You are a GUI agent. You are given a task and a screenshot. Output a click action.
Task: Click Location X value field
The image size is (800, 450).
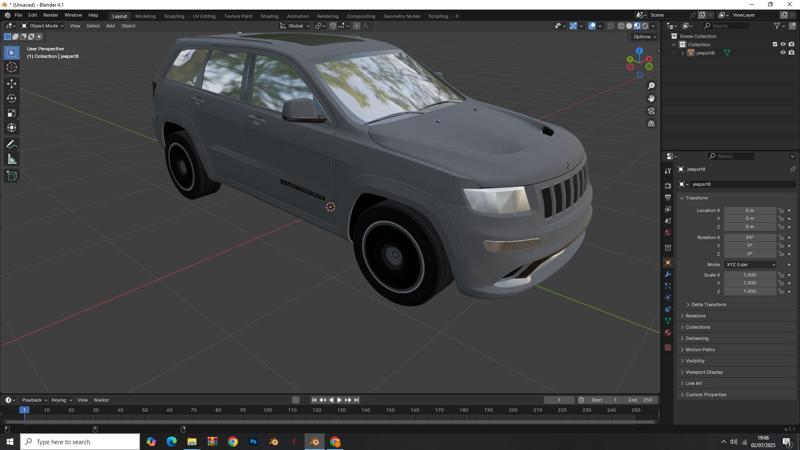749,210
